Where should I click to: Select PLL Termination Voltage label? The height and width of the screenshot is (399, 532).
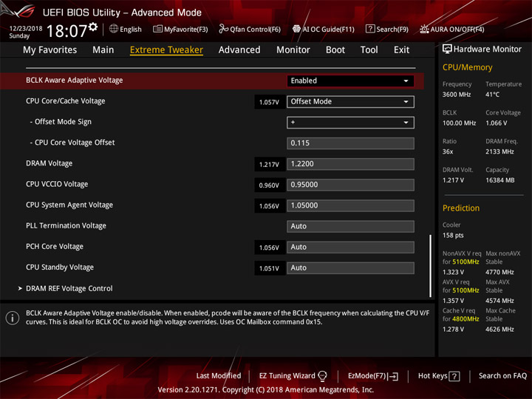(66, 225)
